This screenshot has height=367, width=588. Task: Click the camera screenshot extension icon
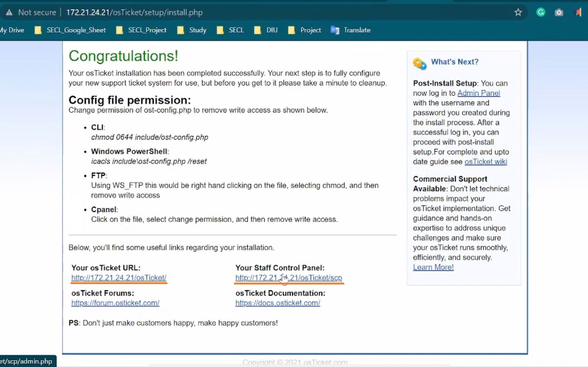pos(559,12)
